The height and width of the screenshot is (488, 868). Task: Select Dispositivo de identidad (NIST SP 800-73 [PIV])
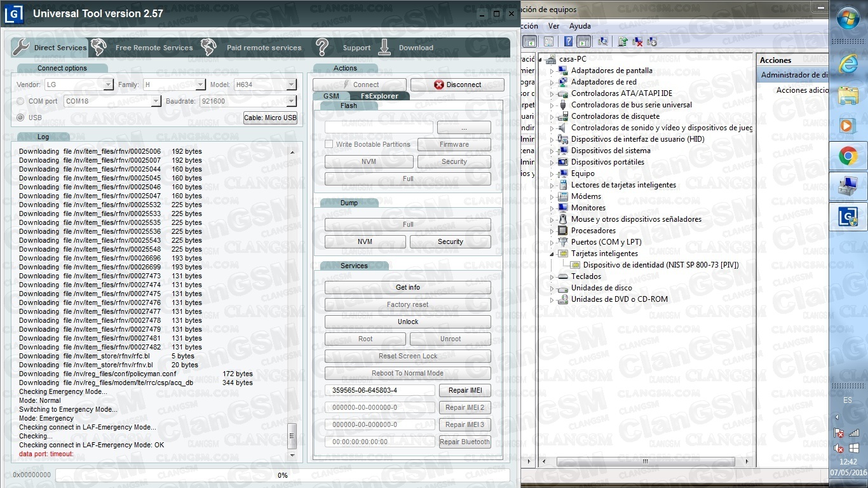tap(661, 265)
